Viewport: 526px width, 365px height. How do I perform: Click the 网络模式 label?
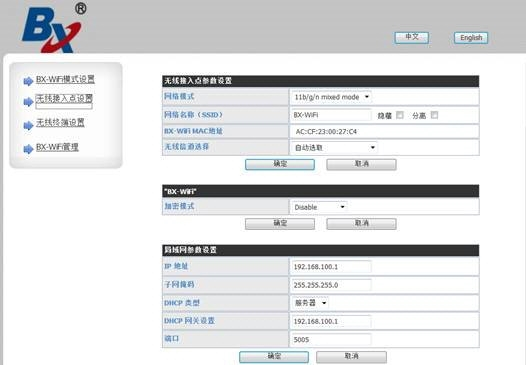[x=179, y=97]
